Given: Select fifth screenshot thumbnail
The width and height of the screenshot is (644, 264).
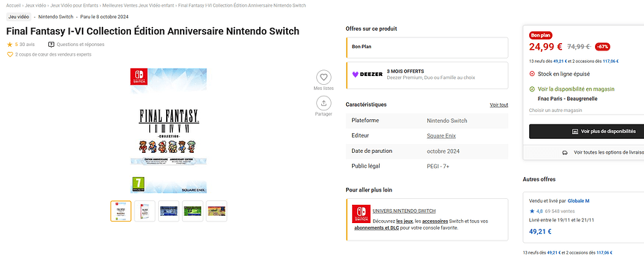Looking at the screenshot, I should [216, 211].
